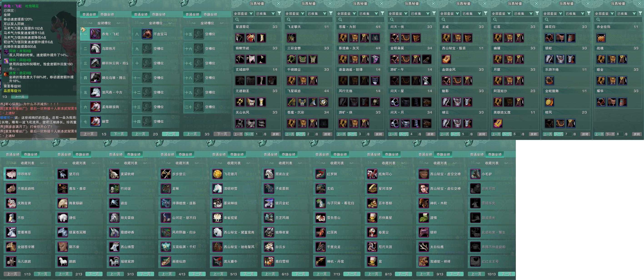Expand 全部套装 dropdown in the 龙威 gear panel

(449, 13)
